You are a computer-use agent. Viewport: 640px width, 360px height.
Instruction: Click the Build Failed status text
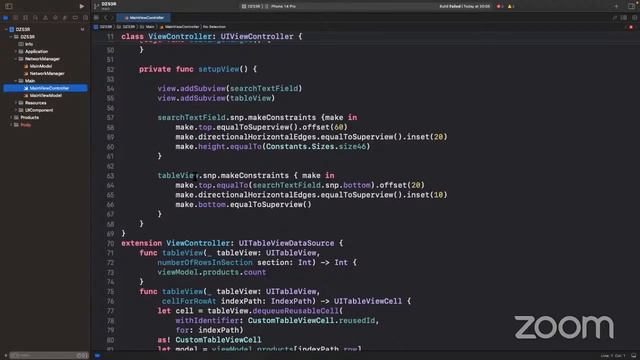click(464, 6)
